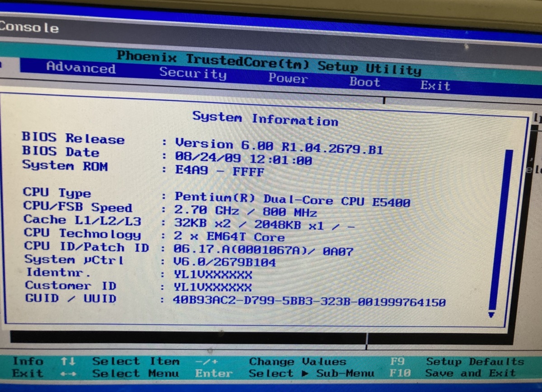Click the YL1VXXXXXX value beside Customer ID

coord(213,287)
